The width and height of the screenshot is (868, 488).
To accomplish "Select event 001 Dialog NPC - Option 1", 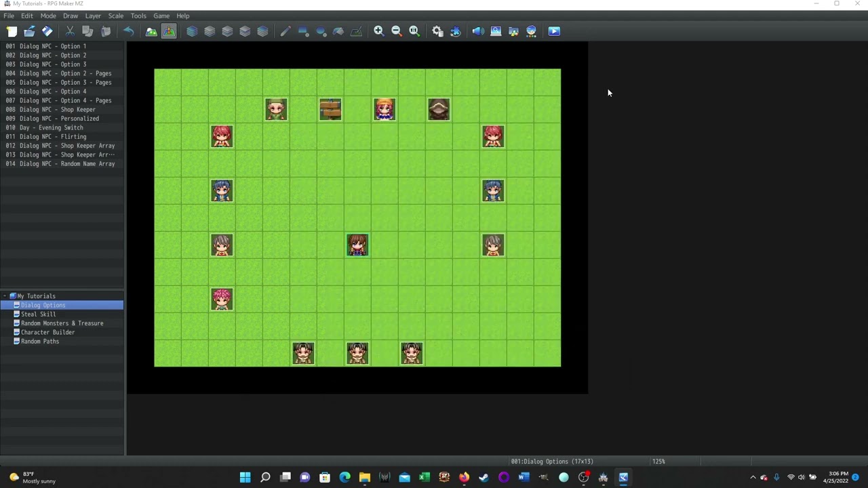I will coord(62,46).
